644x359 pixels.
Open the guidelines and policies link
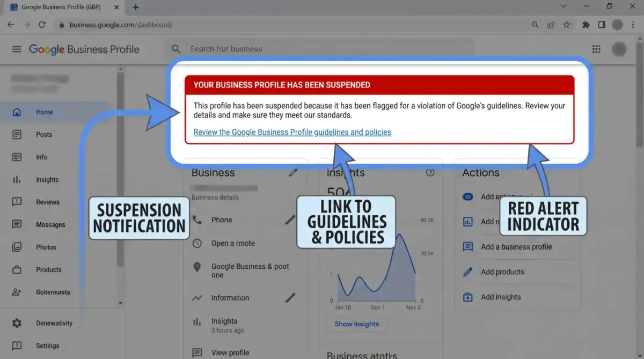tap(292, 132)
